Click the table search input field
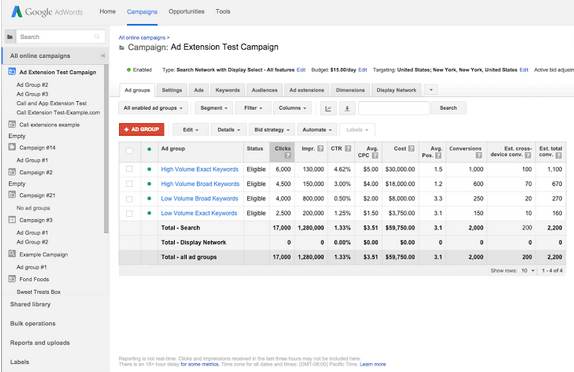The width and height of the screenshot is (574, 372). (394, 108)
